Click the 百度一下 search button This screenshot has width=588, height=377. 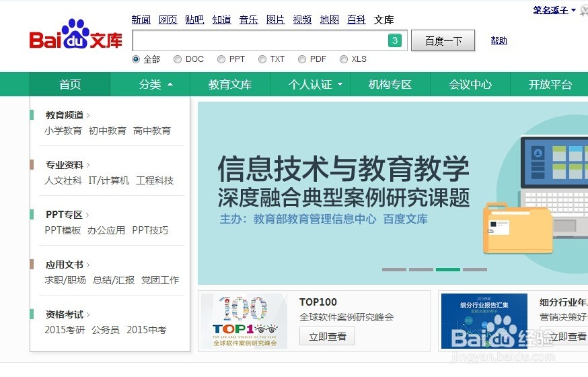tap(443, 40)
